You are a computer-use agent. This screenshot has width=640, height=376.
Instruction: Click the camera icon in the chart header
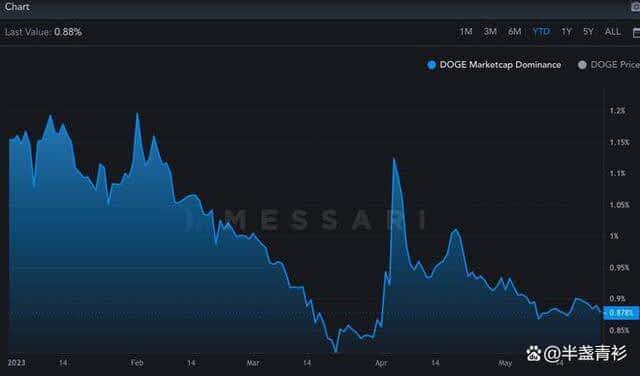tap(636, 7)
